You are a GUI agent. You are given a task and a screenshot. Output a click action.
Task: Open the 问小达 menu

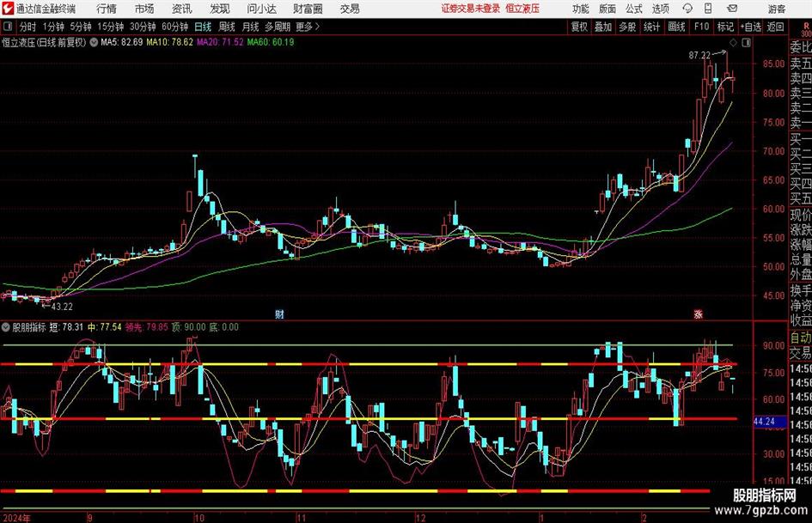pyautogui.click(x=261, y=9)
